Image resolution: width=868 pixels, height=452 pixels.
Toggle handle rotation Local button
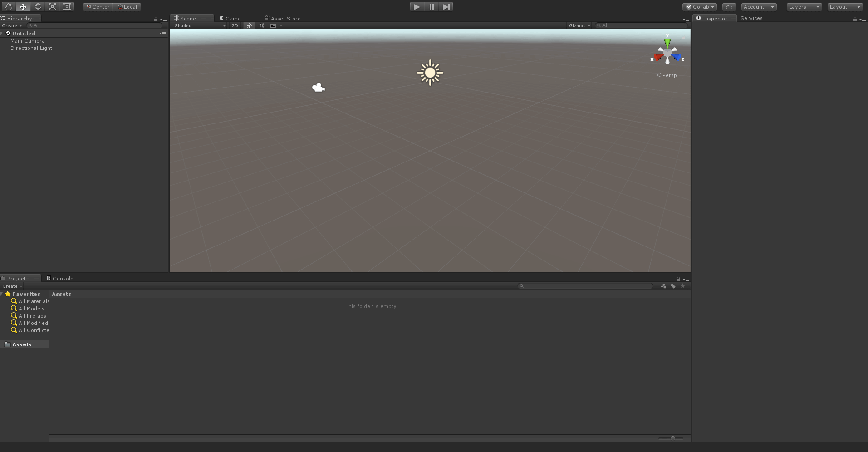point(127,7)
